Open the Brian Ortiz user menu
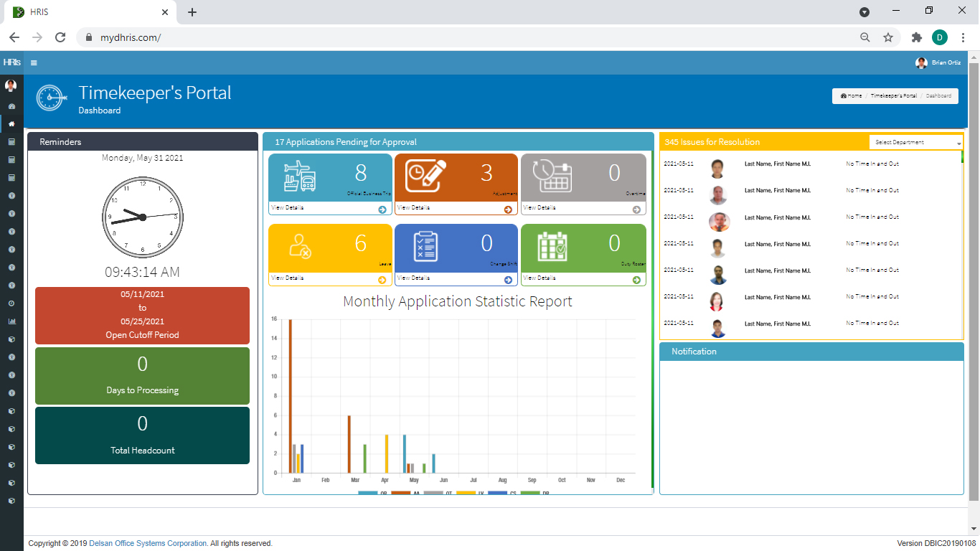The image size is (980, 551). click(x=938, y=63)
